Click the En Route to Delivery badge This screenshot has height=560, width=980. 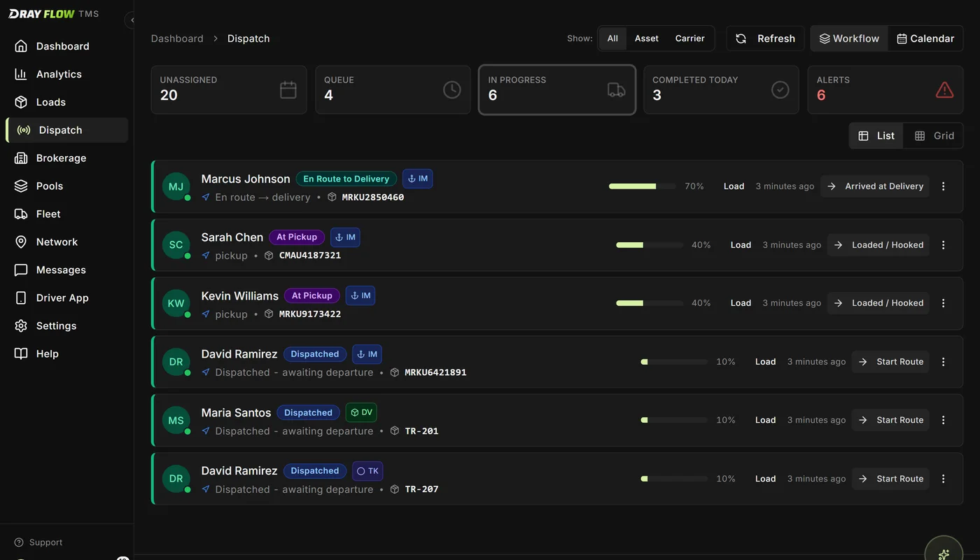pyautogui.click(x=346, y=179)
